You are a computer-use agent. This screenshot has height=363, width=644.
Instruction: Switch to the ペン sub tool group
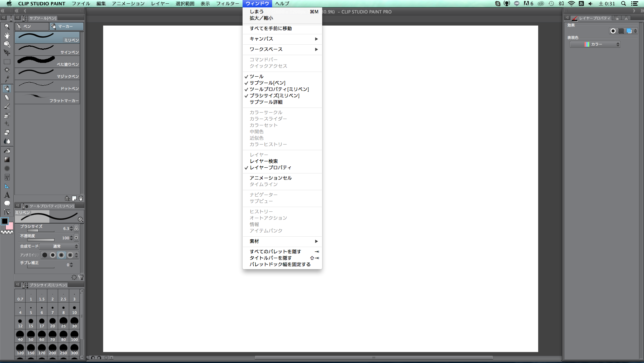point(32,26)
